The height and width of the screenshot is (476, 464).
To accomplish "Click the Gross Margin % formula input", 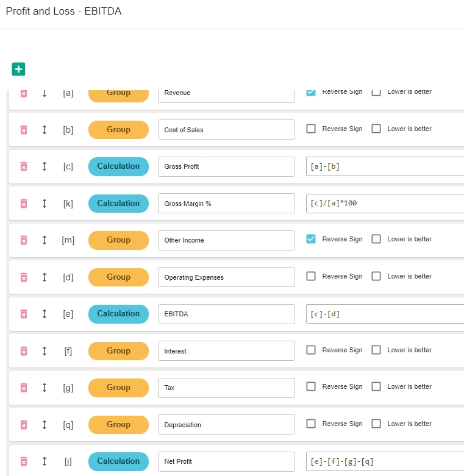I will point(385,204).
